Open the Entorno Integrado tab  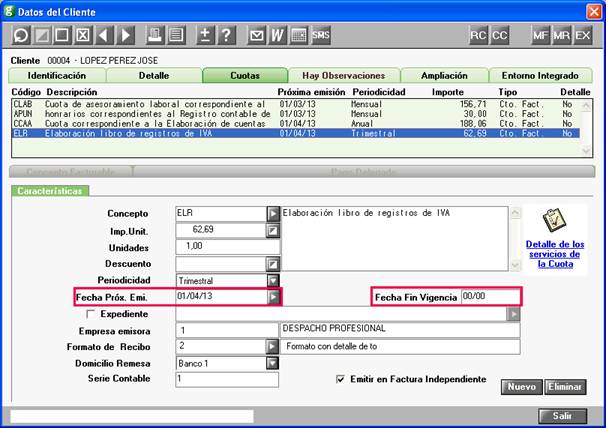540,75
